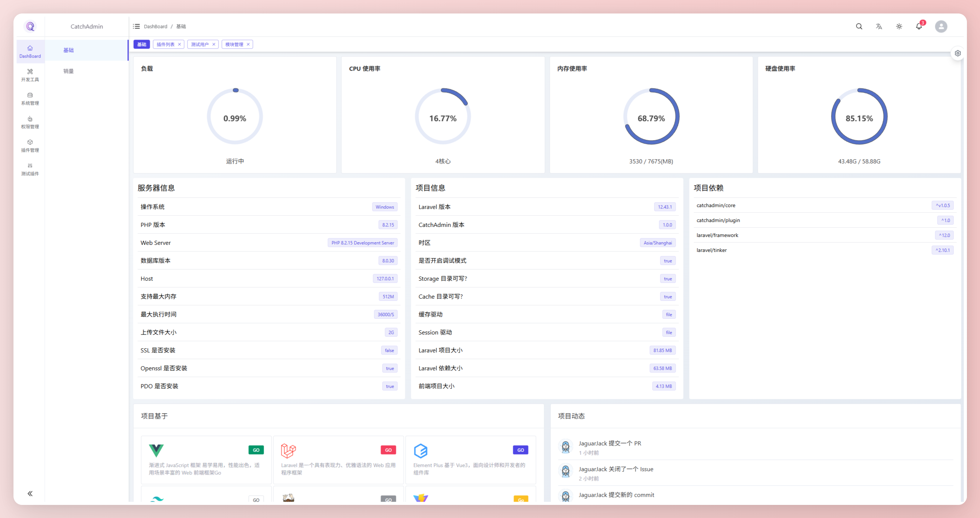Open 权限管理 sidebar section
Viewport: 980px width, 518px height.
(x=30, y=122)
